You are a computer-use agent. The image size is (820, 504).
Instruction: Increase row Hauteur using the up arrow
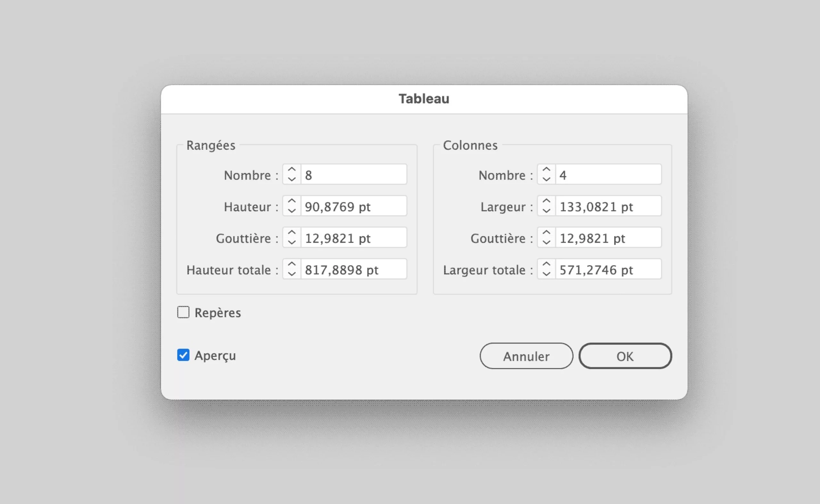(x=292, y=201)
